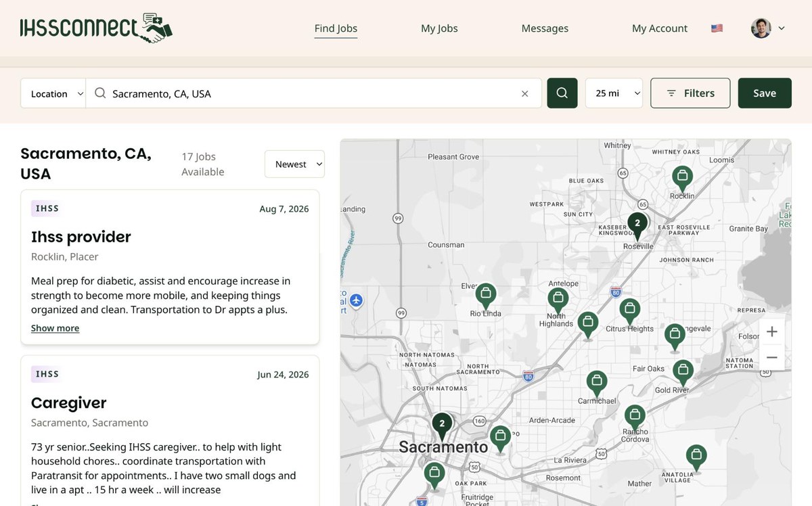The image size is (812, 506).
Task: Click the Carmichael job map pin
Action: (596, 383)
